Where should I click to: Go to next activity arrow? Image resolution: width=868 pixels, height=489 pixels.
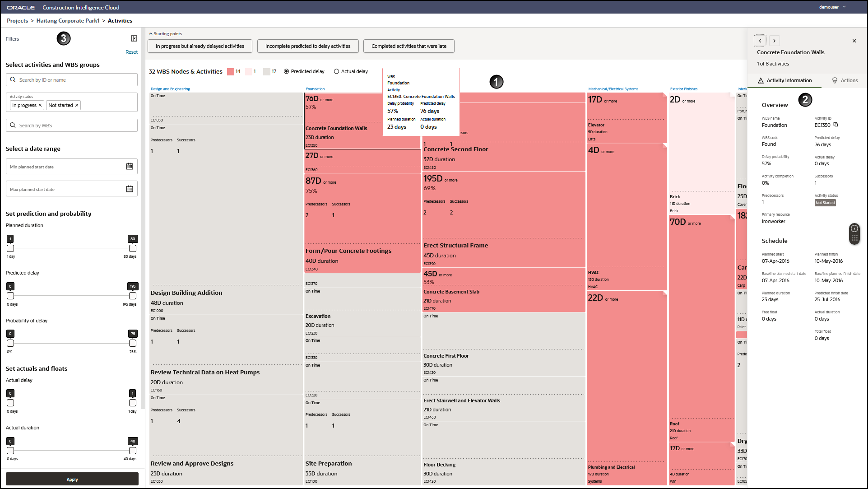pos(774,41)
